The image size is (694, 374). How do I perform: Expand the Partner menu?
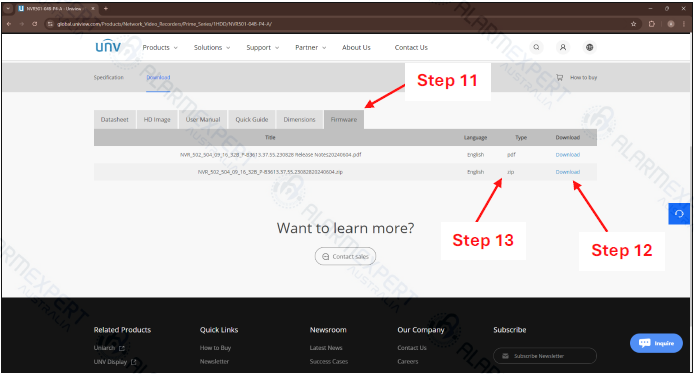pos(311,47)
